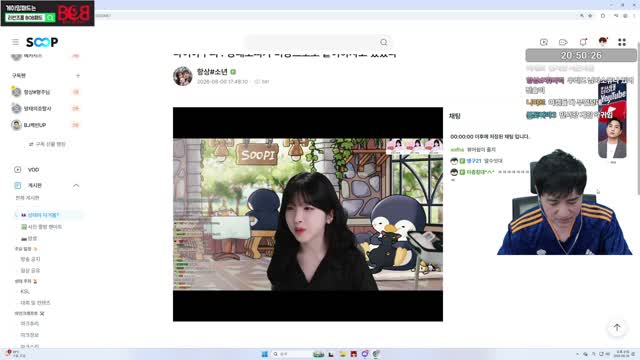The image size is (640, 360).
Task: Click the plus icon in subscriptions section
Action: (78, 76)
